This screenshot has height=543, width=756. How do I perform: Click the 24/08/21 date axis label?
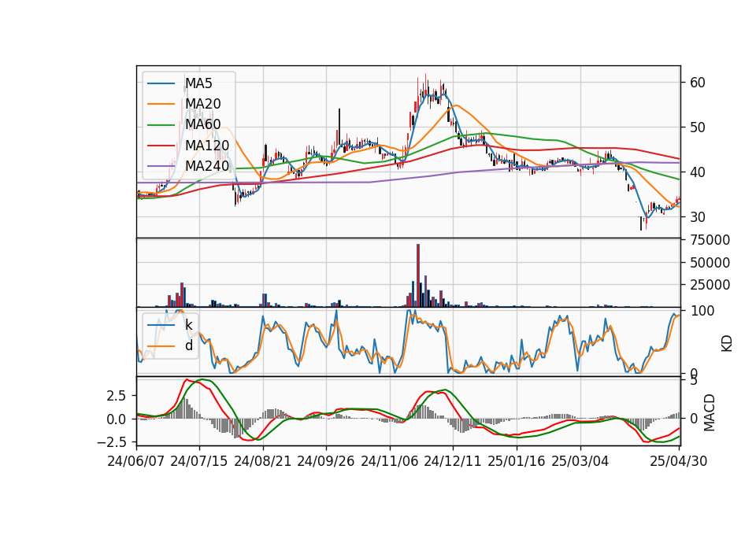coord(263,461)
